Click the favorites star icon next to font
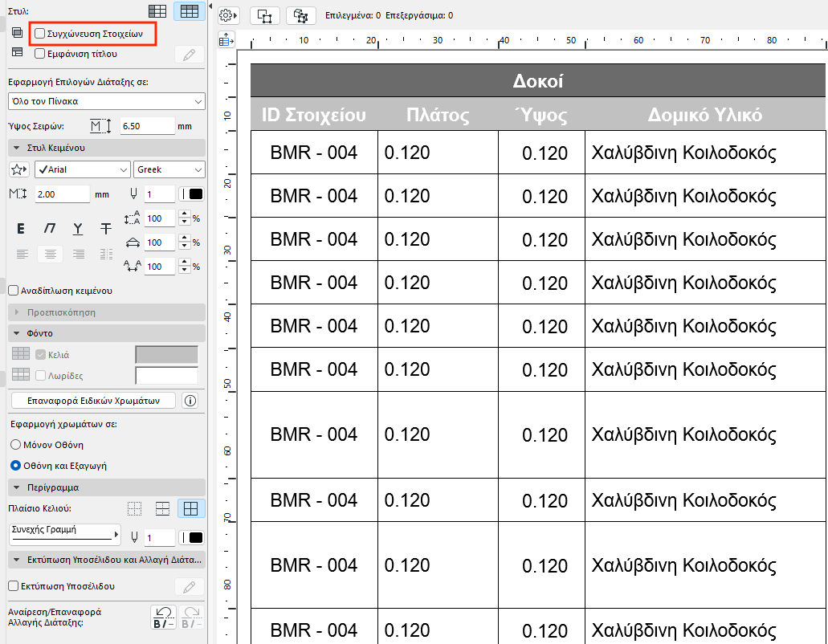This screenshot has height=644, width=828. pyautogui.click(x=19, y=169)
